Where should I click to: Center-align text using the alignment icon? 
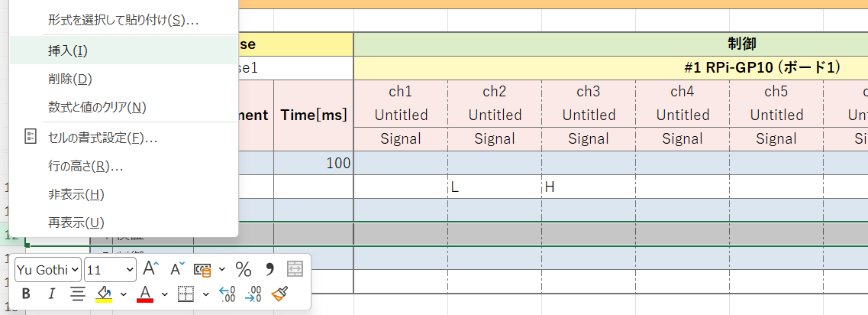click(77, 294)
